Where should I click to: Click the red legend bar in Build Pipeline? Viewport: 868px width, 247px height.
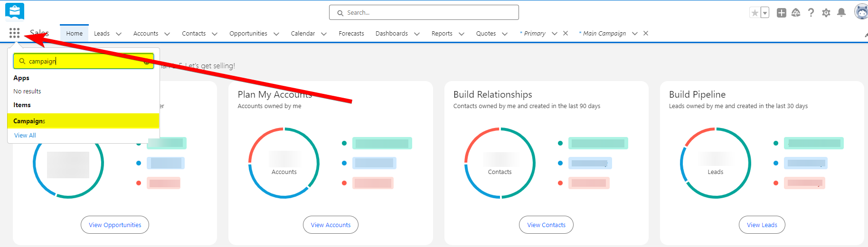pos(805,183)
